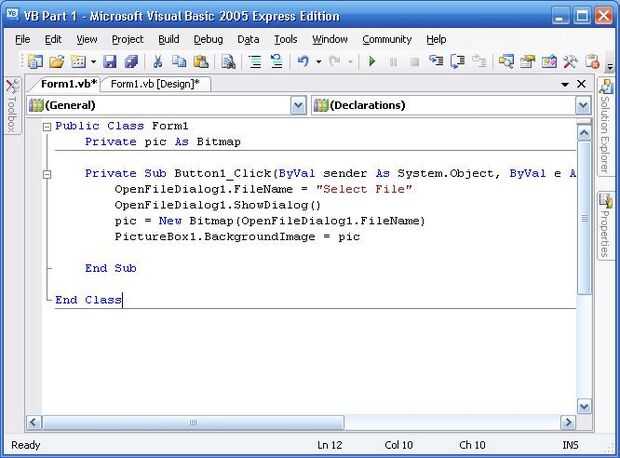Open the active files list dropdown arrow
The width and height of the screenshot is (620, 458).
(x=565, y=84)
